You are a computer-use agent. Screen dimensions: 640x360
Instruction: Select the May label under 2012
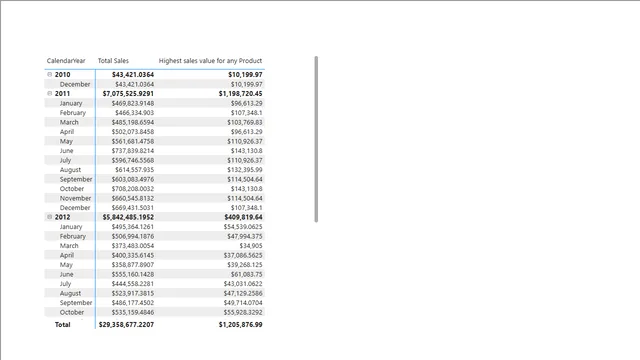(x=66, y=265)
